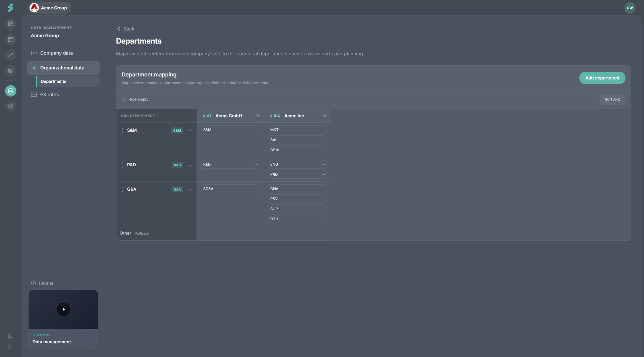Image resolution: width=644 pixels, height=357 pixels.
Task: Open the Acme Group organization switcher
Action: click(50, 8)
